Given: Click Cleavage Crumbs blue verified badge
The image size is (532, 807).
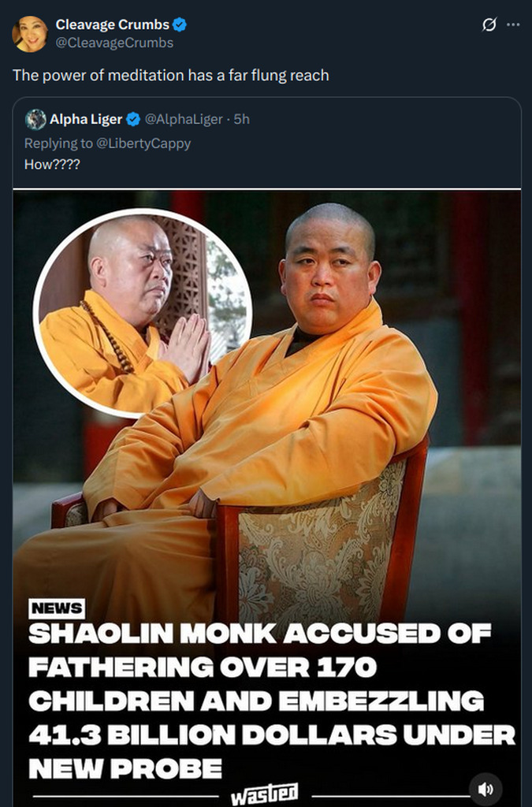Looking at the screenshot, I should [180, 24].
